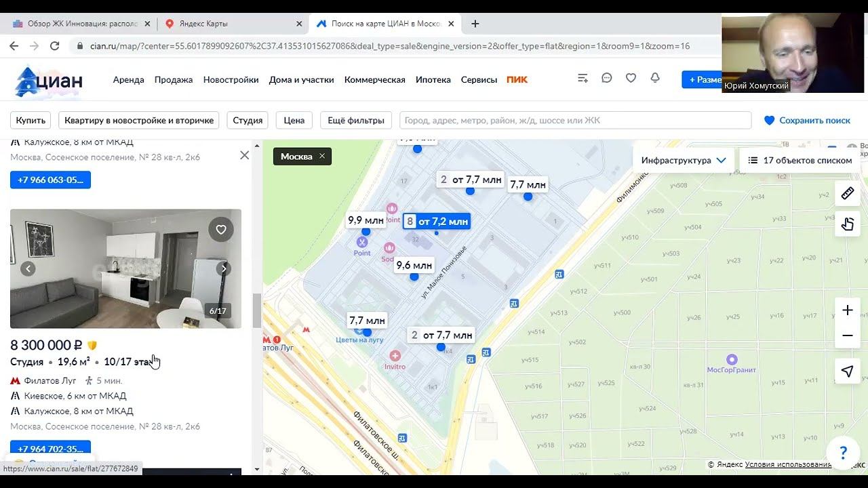
Task: Open the messages chat icon
Action: click(x=607, y=79)
